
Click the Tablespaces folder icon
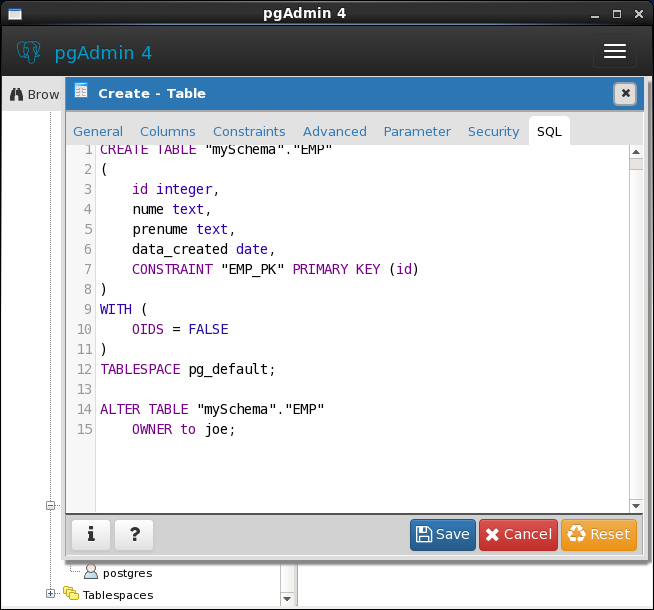(x=71, y=593)
